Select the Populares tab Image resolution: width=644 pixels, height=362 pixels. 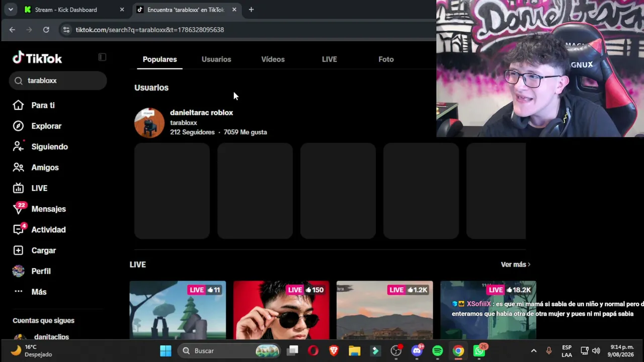tap(159, 59)
